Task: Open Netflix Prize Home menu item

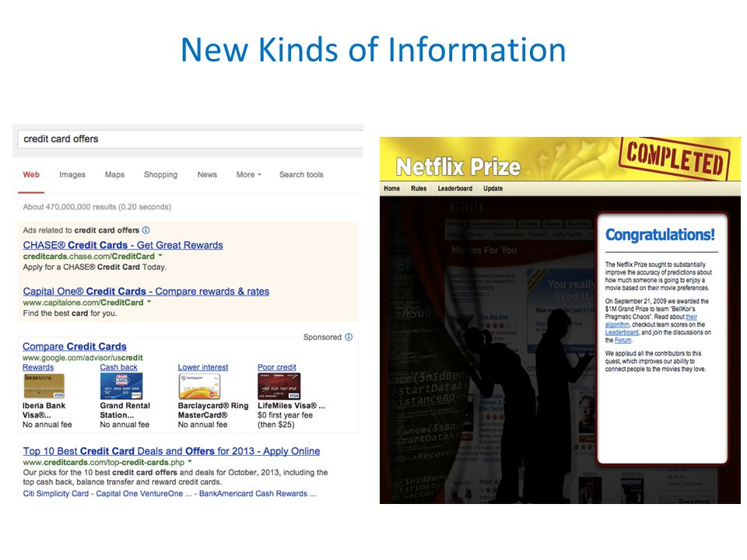Action: pos(391,188)
